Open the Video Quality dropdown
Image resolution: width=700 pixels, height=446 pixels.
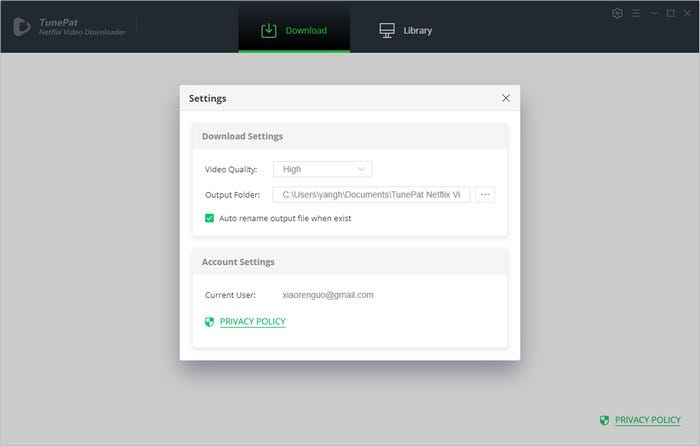[322, 169]
